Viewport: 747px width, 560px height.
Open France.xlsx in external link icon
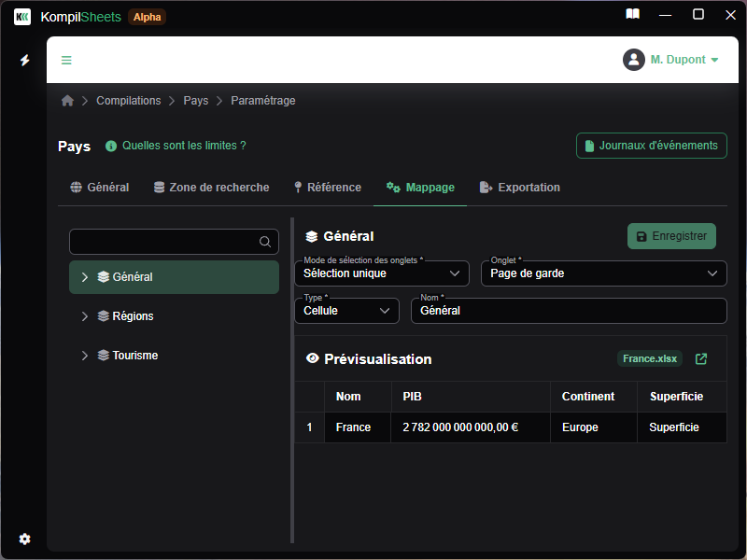click(x=701, y=359)
